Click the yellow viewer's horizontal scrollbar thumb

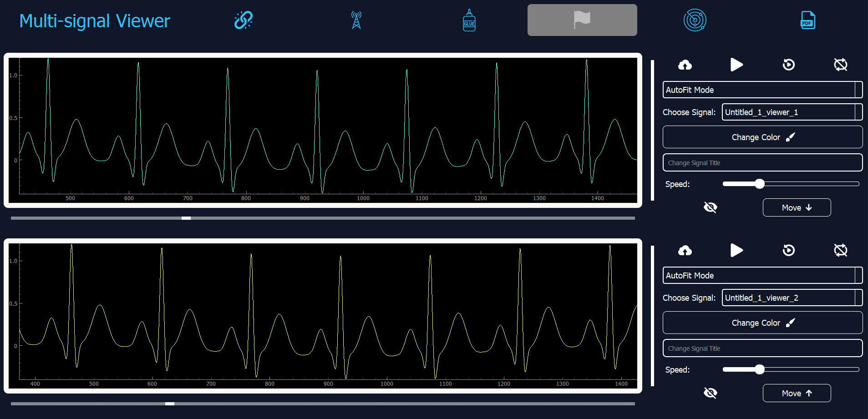coord(170,404)
